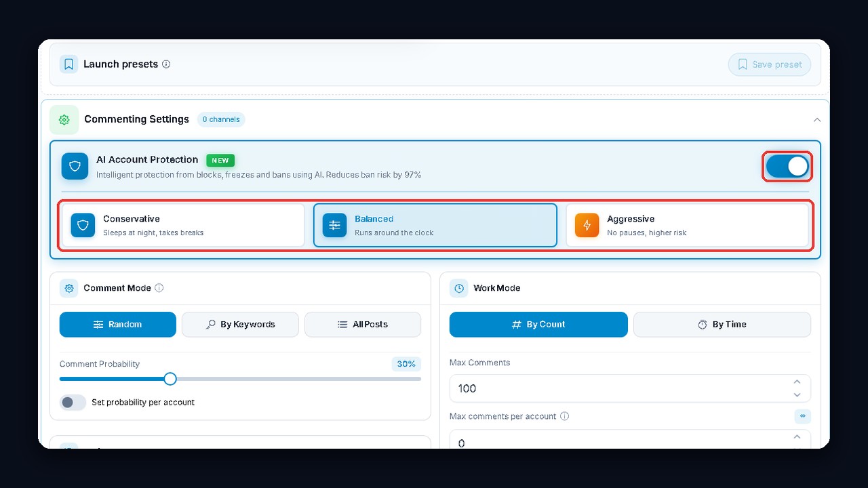Click the green Commenting Settings gear icon
The image size is (868, 488).
64,120
